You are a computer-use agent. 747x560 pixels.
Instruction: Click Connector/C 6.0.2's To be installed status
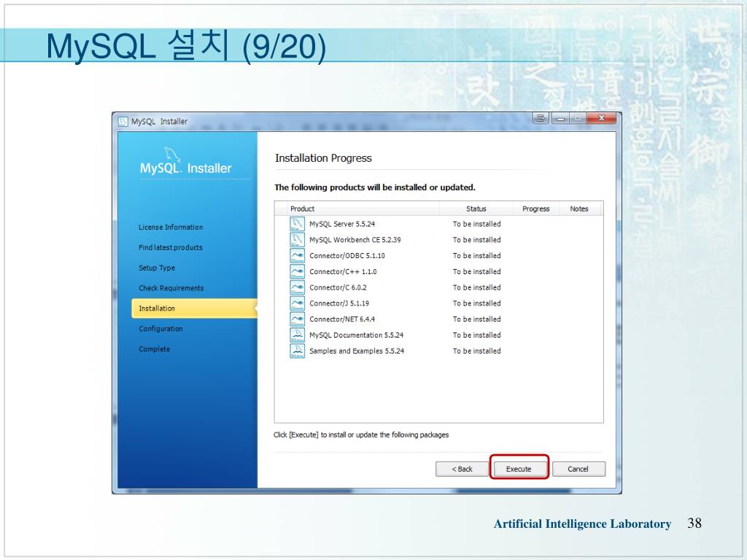pos(477,287)
